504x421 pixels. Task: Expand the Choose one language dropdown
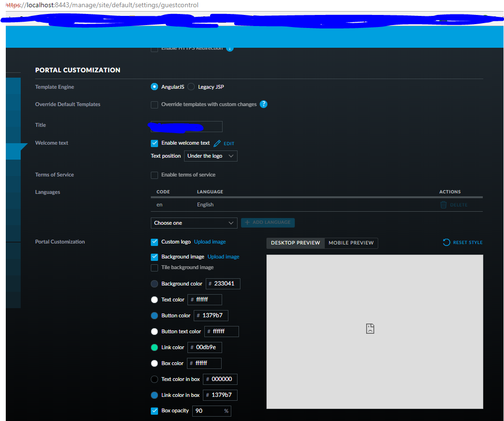[194, 222]
